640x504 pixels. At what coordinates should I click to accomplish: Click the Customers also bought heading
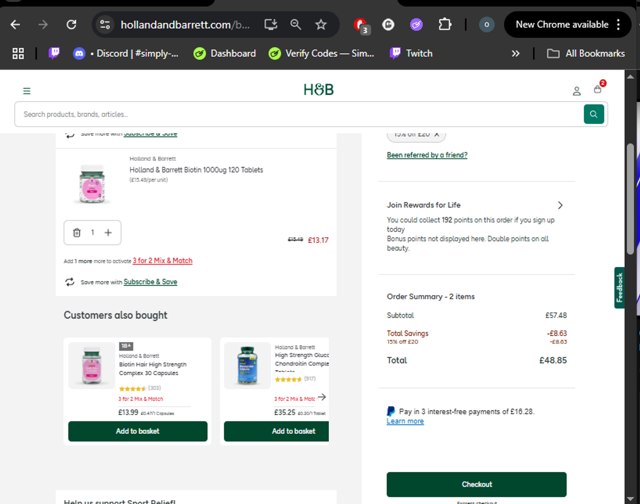coord(116,315)
